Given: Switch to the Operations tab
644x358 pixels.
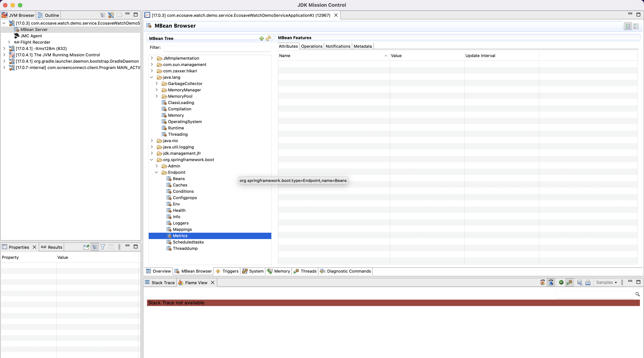Looking at the screenshot, I should pos(312,46).
